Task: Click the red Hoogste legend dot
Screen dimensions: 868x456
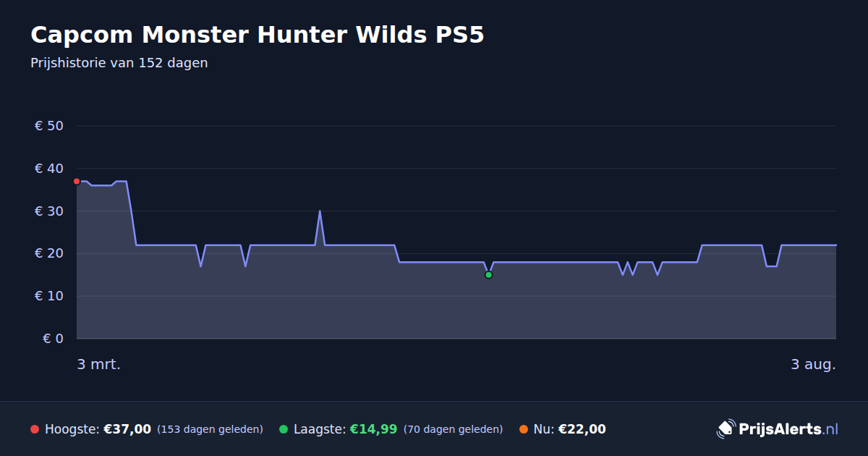Action: [x=35, y=429]
